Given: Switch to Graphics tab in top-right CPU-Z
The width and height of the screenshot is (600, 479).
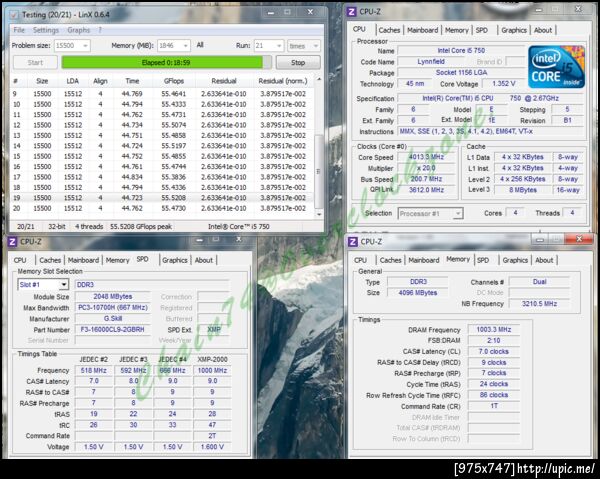Looking at the screenshot, I should coord(514,30).
